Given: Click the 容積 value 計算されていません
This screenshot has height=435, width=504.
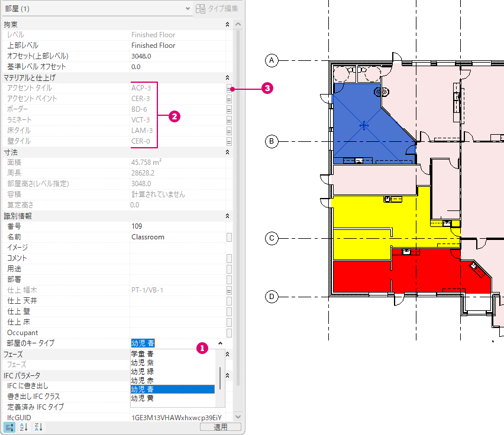Looking at the screenshot, I should coord(158,194).
